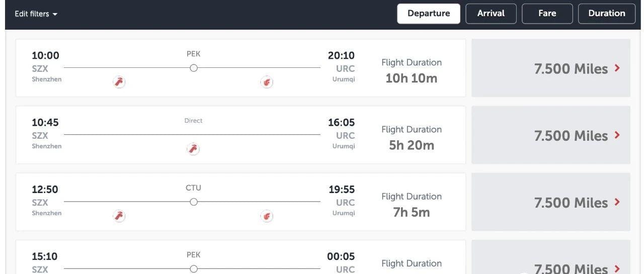Sort flights by Fare
Image resolution: width=644 pixels, height=274 pixels.
(547, 14)
